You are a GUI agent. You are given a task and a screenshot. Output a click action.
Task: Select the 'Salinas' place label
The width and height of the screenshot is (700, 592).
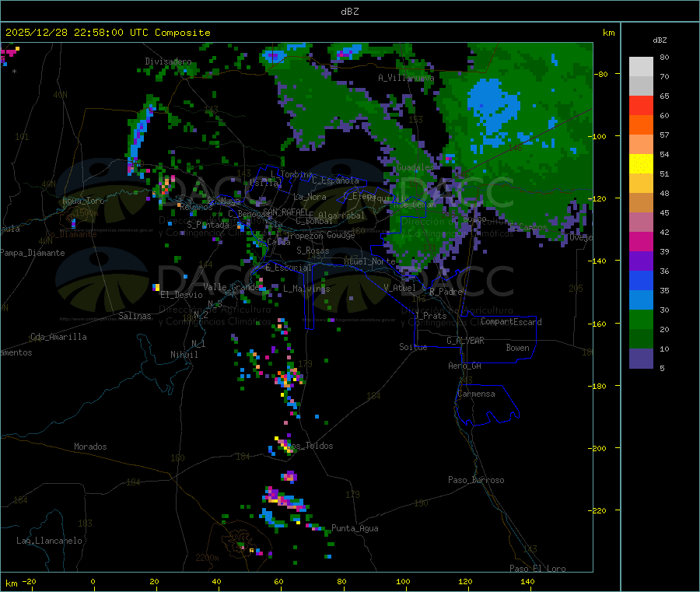tap(135, 316)
